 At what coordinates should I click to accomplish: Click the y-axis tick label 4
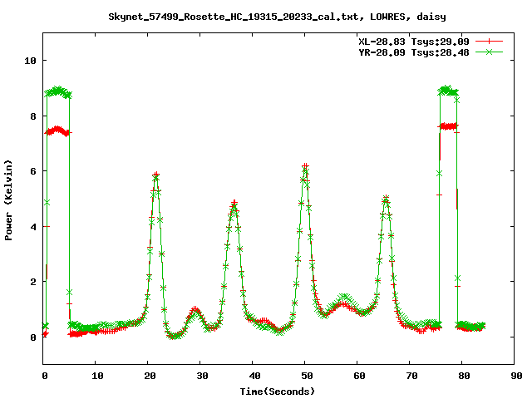pyautogui.click(x=33, y=227)
